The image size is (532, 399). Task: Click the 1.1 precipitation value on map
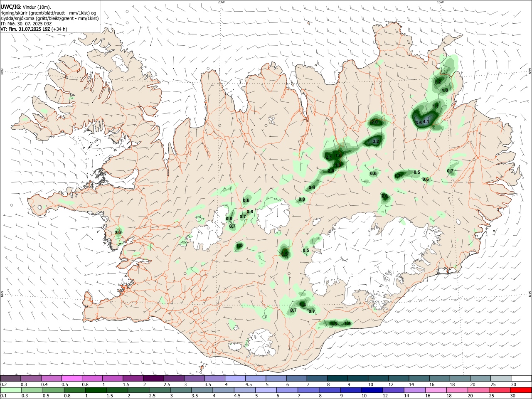tap(436, 106)
